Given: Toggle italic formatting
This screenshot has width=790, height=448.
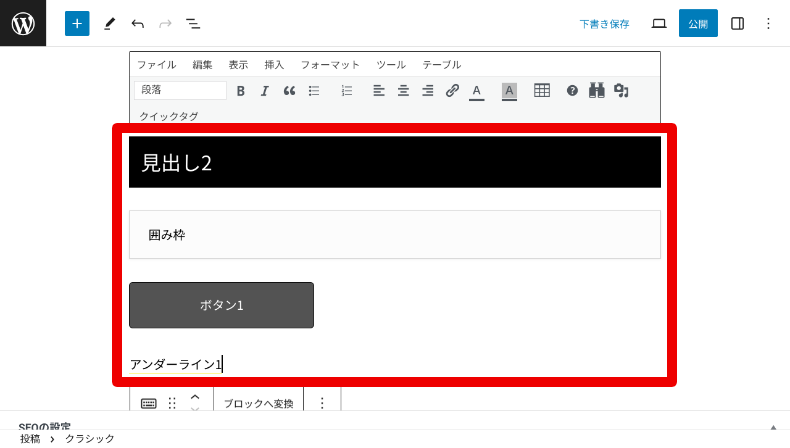Looking at the screenshot, I should (x=265, y=91).
